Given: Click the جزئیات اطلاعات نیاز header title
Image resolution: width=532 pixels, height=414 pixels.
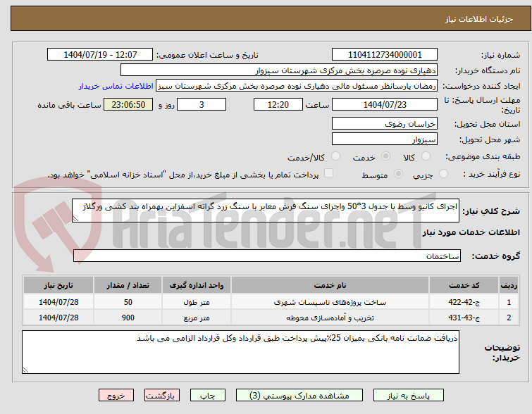Looking at the screenshot, I should [x=479, y=19].
